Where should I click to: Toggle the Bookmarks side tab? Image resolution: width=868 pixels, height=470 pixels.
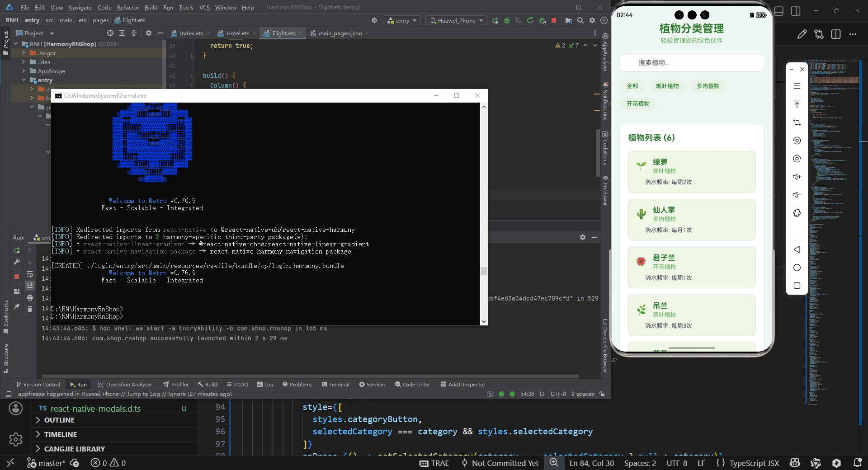(x=5, y=316)
